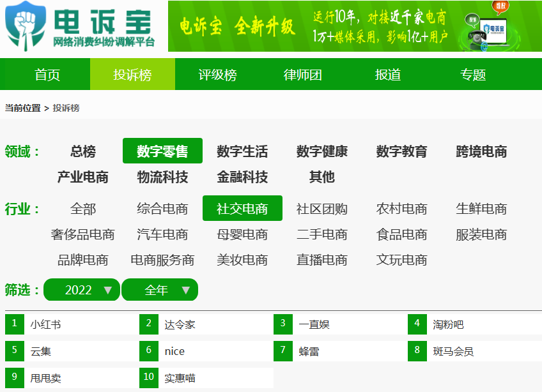Filter by 农村电商 industry
Image resolution: width=542 pixels, height=392 pixels.
coord(401,209)
